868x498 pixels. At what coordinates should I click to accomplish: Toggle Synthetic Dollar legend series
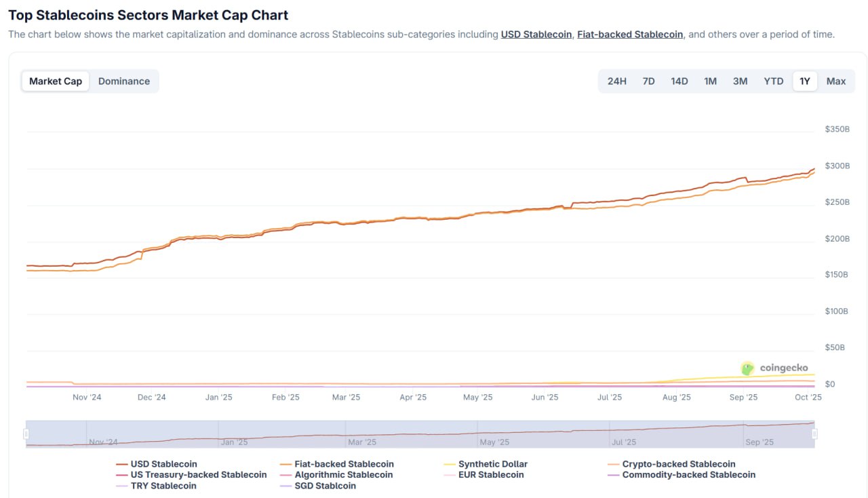point(492,464)
